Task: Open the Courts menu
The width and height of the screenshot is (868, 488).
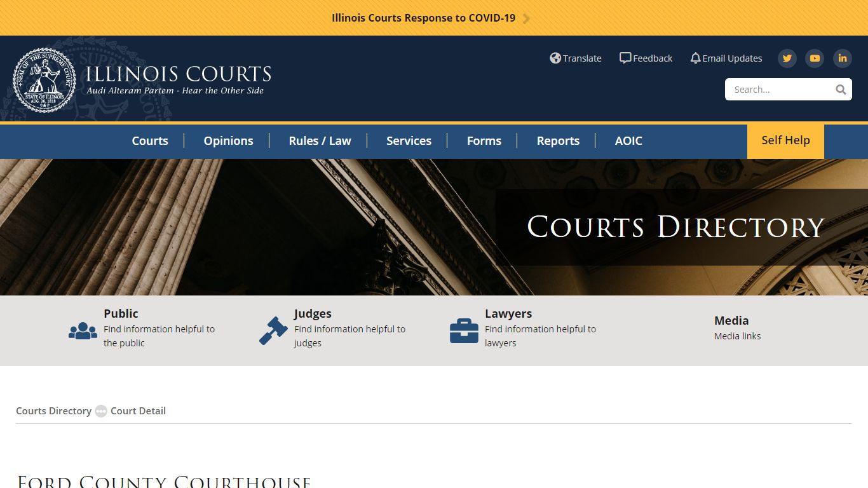Action: coord(150,141)
